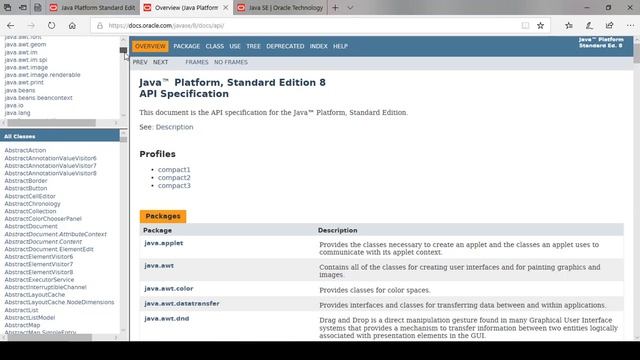Click the third tab-management icon in title bar
Viewport: 640px width, 360px height.
pos(38,8)
